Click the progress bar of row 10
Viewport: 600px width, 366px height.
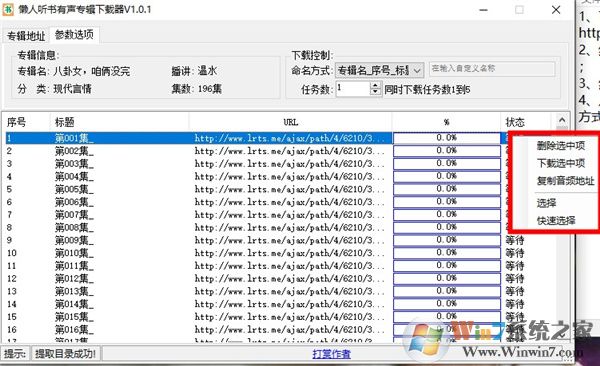click(447, 253)
